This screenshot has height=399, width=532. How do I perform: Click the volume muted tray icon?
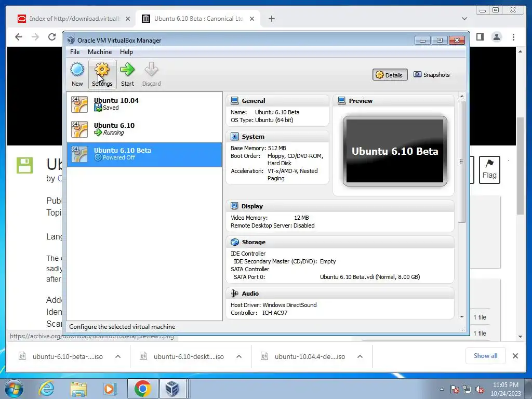(480, 390)
